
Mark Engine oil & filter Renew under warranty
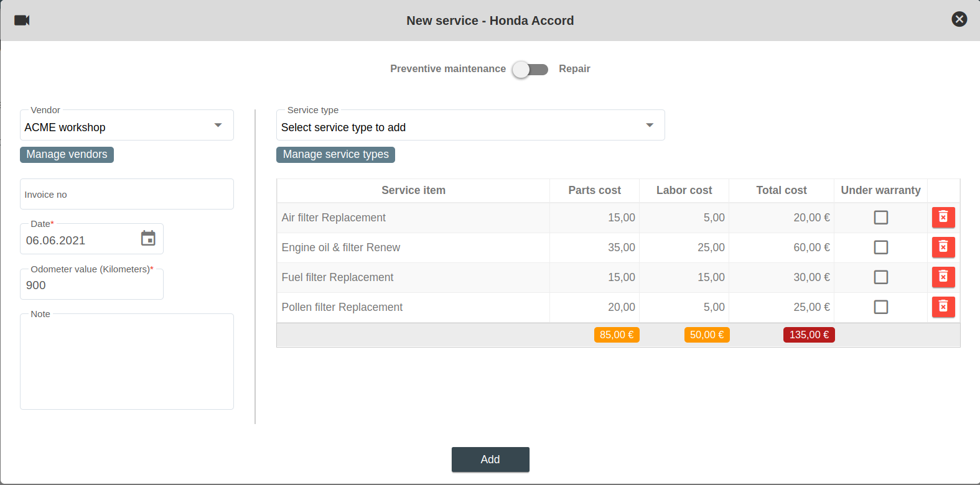point(880,247)
